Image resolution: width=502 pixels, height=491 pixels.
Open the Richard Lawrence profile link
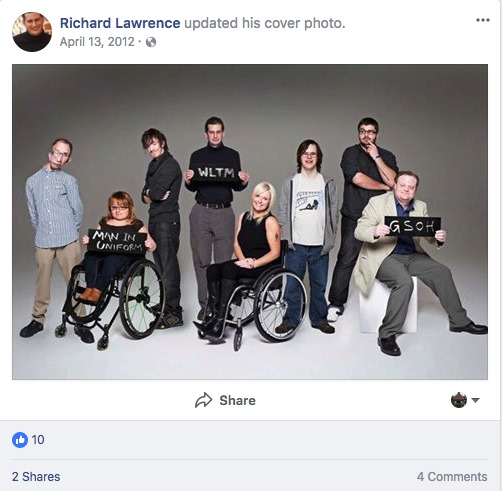(x=120, y=23)
